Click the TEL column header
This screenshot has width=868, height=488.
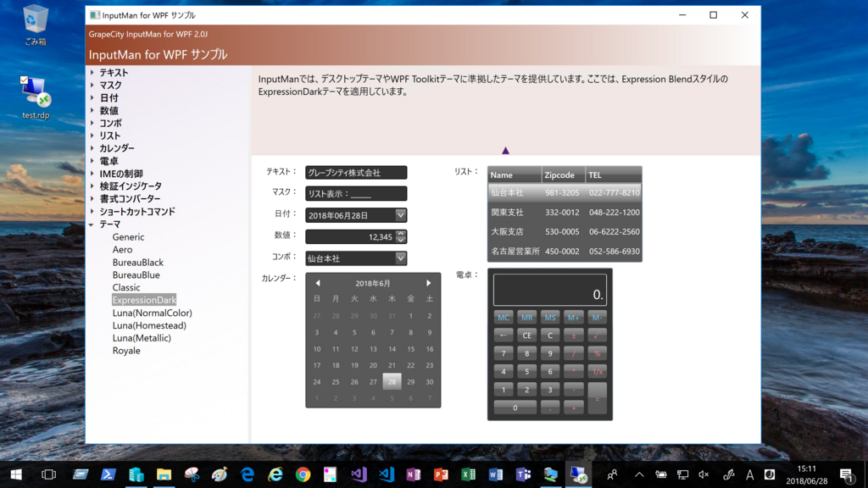click(614, 175)
